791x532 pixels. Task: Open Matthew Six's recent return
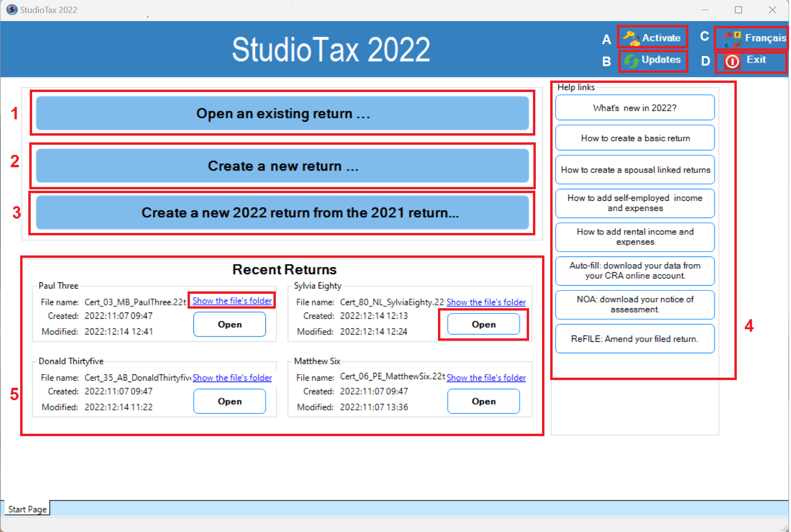[x=483, y=401]
